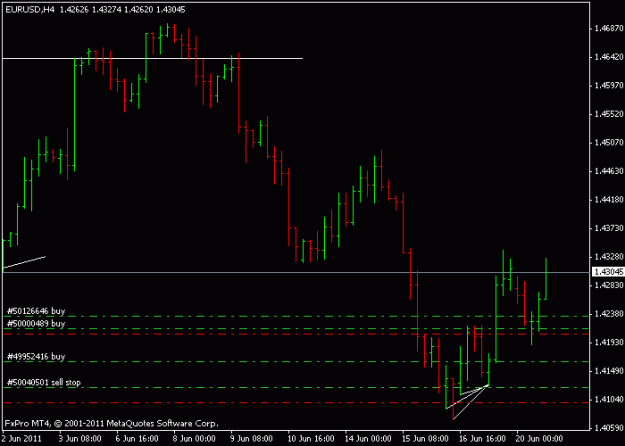
Task: Click the 1.45970 price axis label
Action: [608, 85]
